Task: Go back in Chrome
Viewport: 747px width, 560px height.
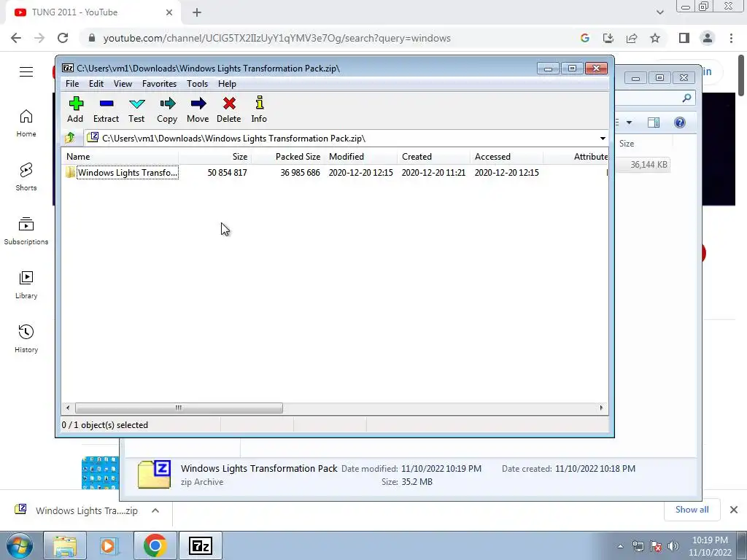Action: (16, 38)
